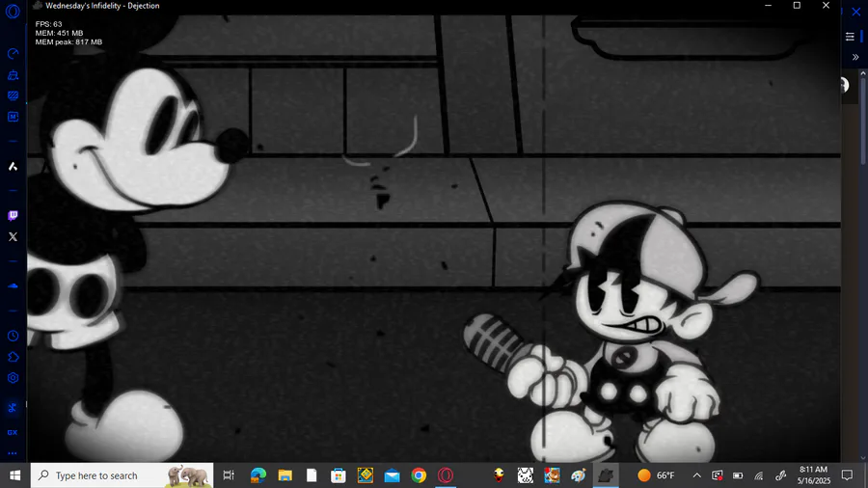Image resolution: width=868 pixels, height=488 pixels.
Task: Open Settings gear in Opera sidebar
Action: 13,378
